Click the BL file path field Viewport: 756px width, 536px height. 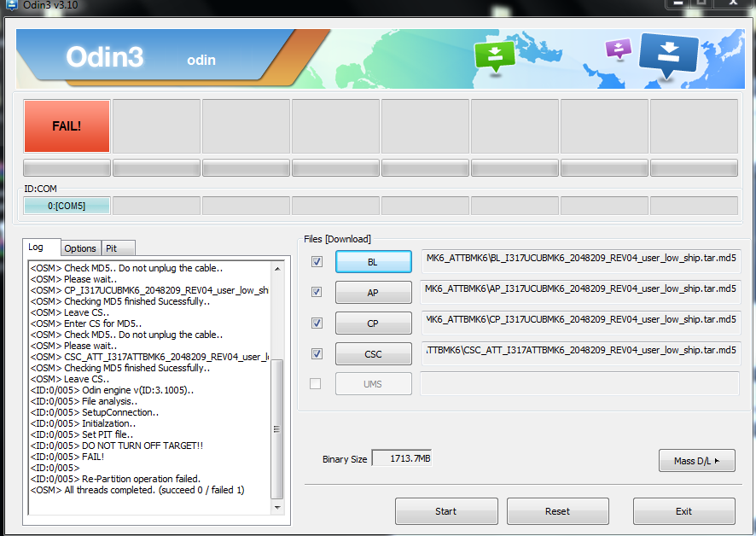(x=580, y=262)
